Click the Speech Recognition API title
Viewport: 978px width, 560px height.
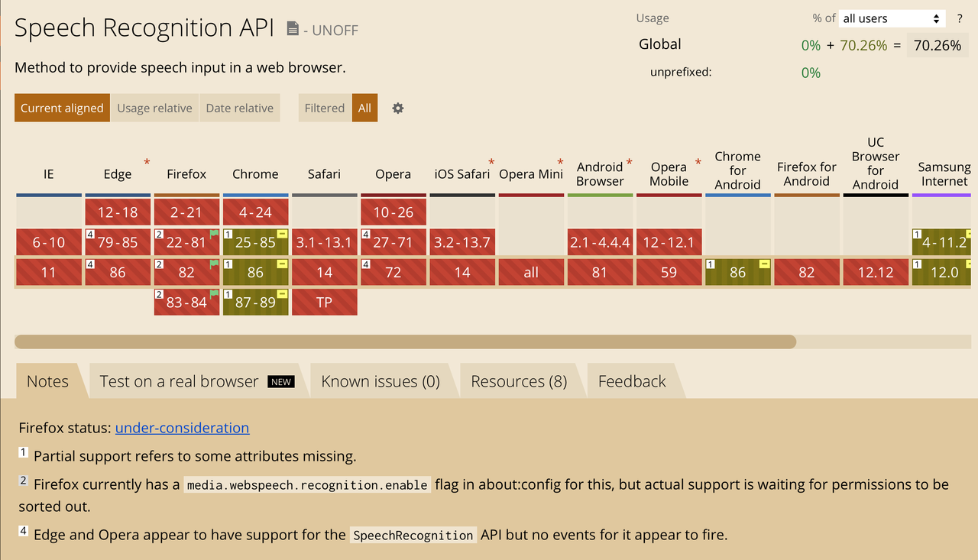tap(144, 28)
